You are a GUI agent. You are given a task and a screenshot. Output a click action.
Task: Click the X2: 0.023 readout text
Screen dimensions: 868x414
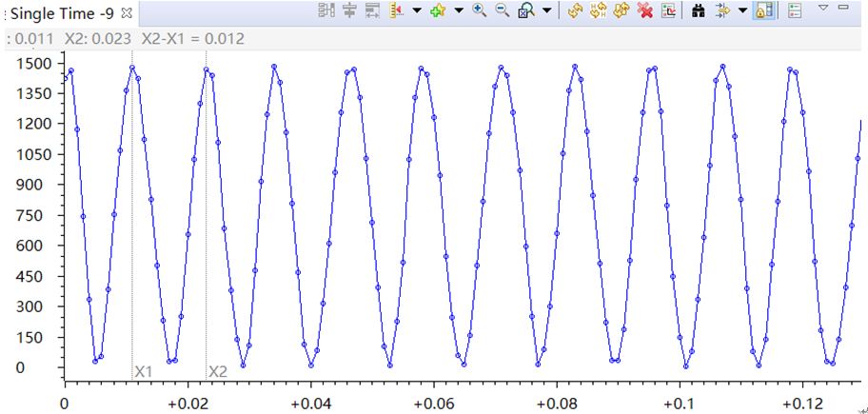click(98, 39)
